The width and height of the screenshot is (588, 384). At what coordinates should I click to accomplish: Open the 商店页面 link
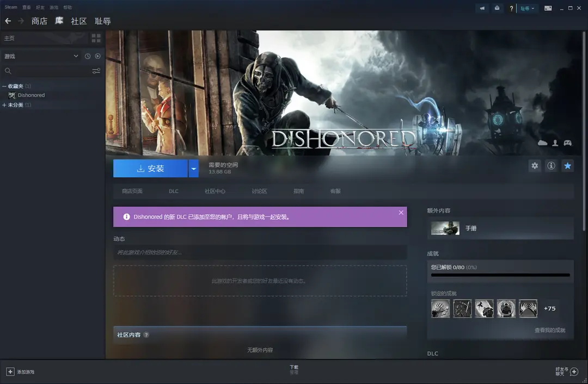tap(132, 191)
